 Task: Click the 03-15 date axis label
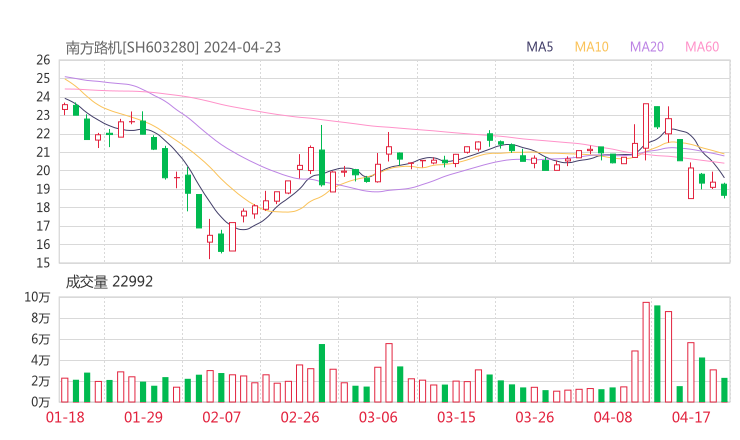pos(456,417)
